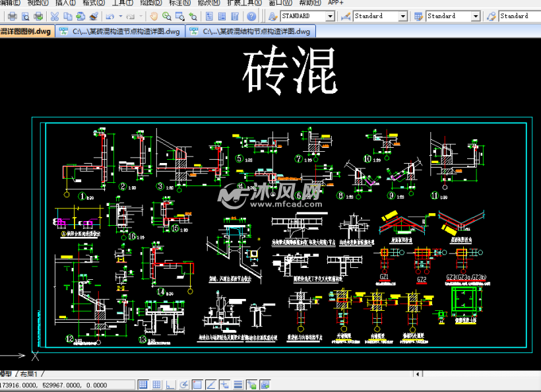
Task: Open the table style Standard dropdown
Action: coord(476,16)
